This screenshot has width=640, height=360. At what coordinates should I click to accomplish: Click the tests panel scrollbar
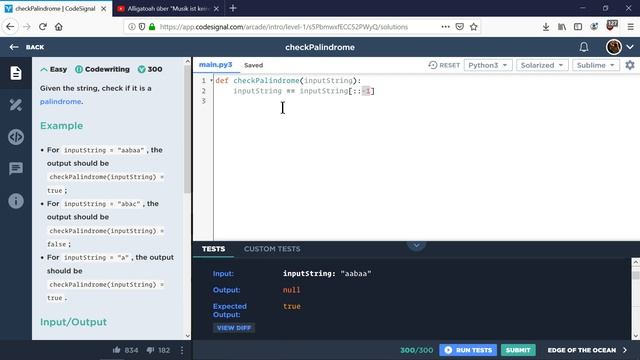click(x=636, y=275)
